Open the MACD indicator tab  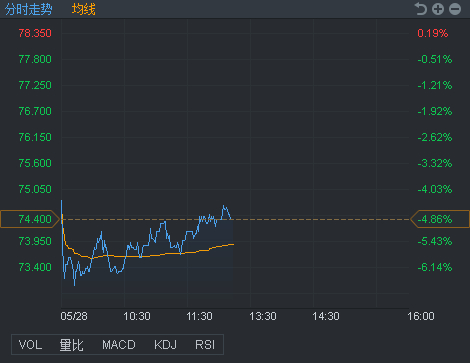coord(119,345)
